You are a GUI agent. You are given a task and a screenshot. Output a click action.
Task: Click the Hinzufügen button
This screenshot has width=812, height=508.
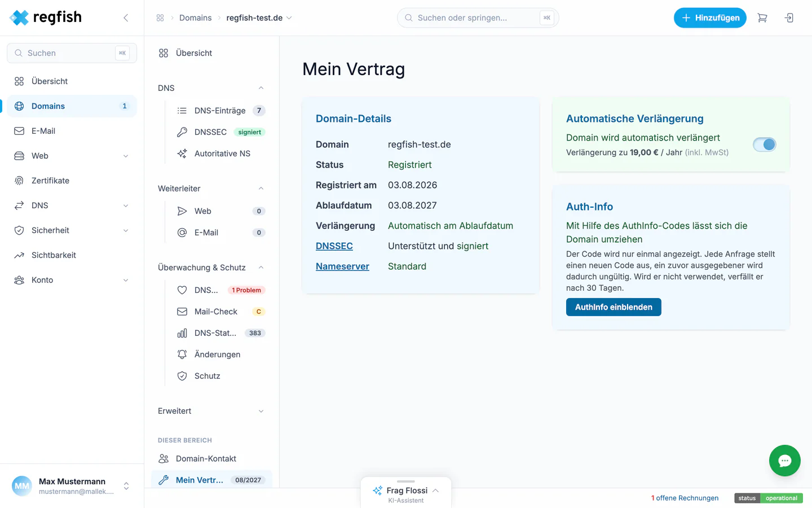click(710, 17)
